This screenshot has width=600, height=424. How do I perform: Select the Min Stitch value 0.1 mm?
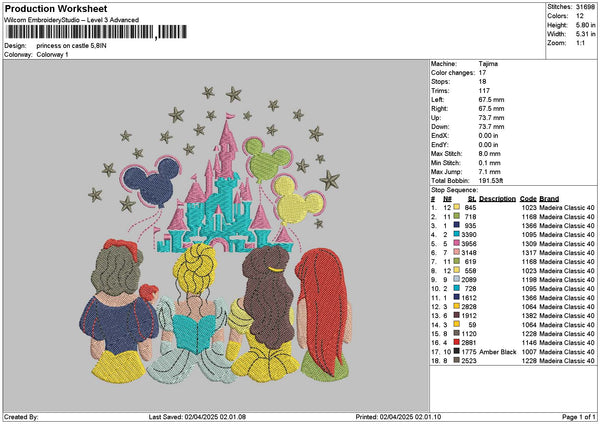tap(489, 163)
